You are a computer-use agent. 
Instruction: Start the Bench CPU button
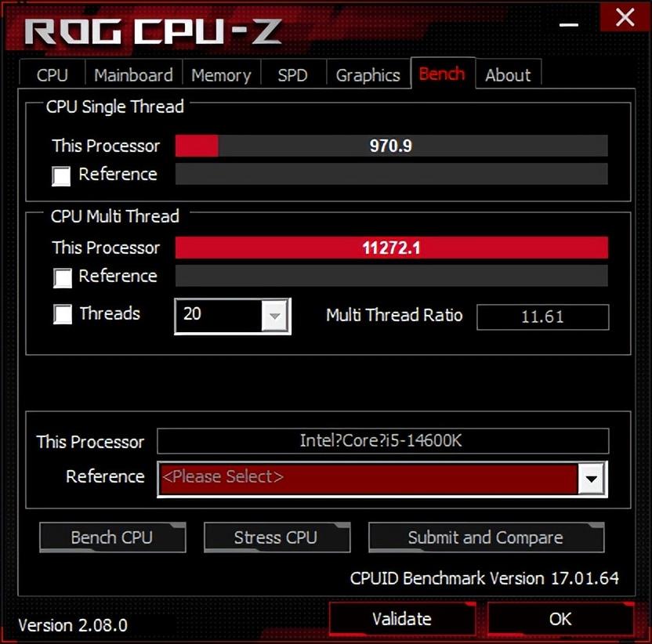pyautogui.click(x=112, y=537)
